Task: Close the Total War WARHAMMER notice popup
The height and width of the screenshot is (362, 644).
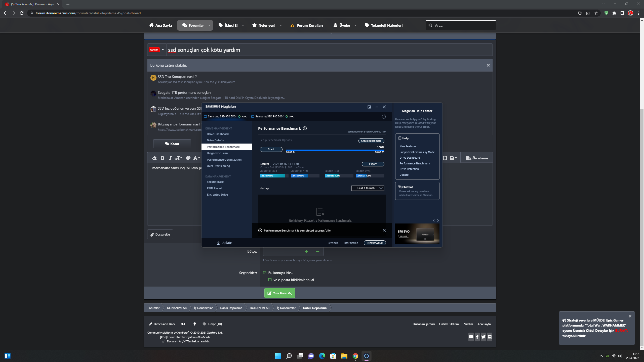Action: click(630, 316)
